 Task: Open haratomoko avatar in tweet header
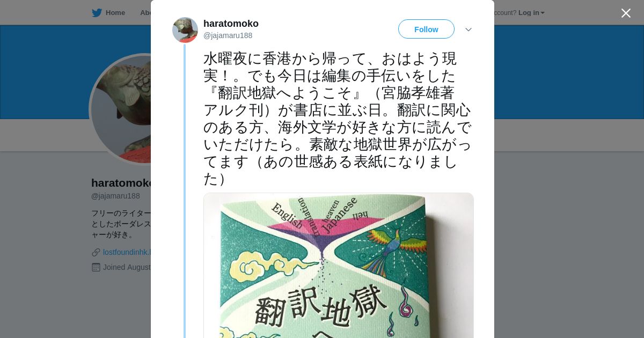[185, 30]
